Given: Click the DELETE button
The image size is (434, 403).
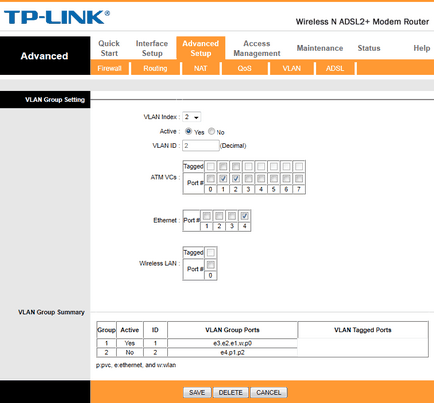Looking at the screenshot, I should (x=231, y=392).
